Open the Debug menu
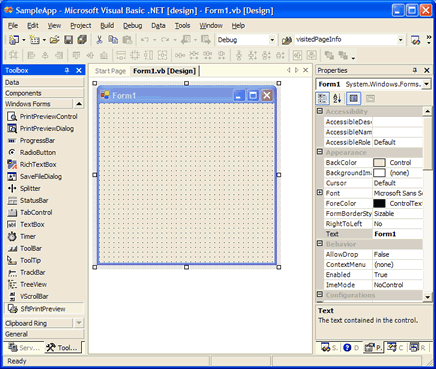Viewport: 436px width, 369px height. (133, 26)
